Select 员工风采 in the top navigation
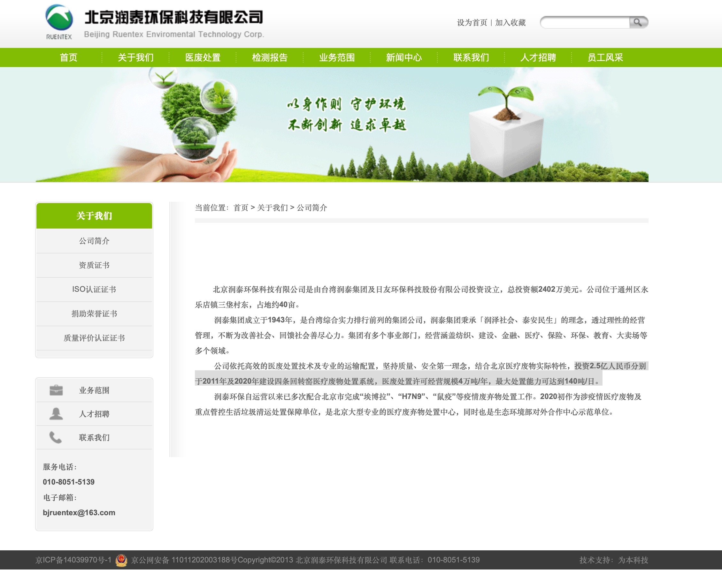Screen dimensions: 722x588 point(605,57)
